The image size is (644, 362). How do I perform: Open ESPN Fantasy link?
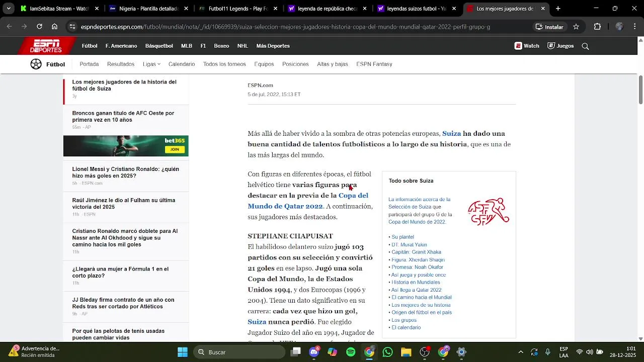[x=374, y=64]
